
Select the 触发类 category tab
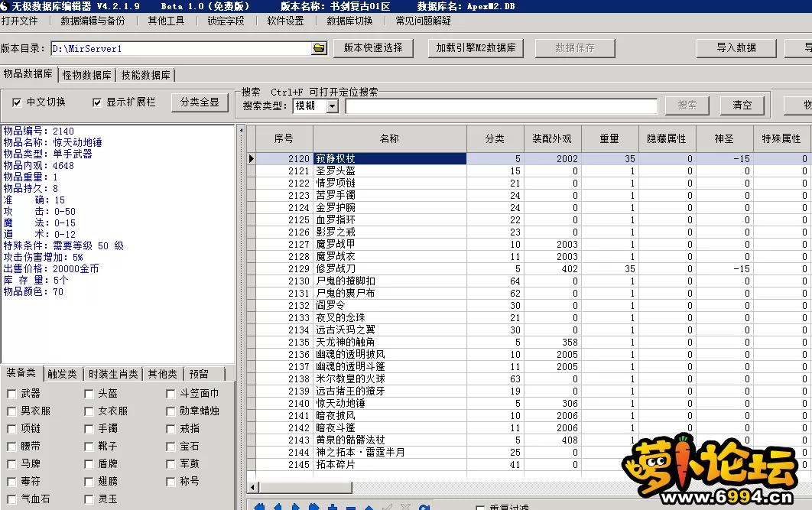point(62,374)
